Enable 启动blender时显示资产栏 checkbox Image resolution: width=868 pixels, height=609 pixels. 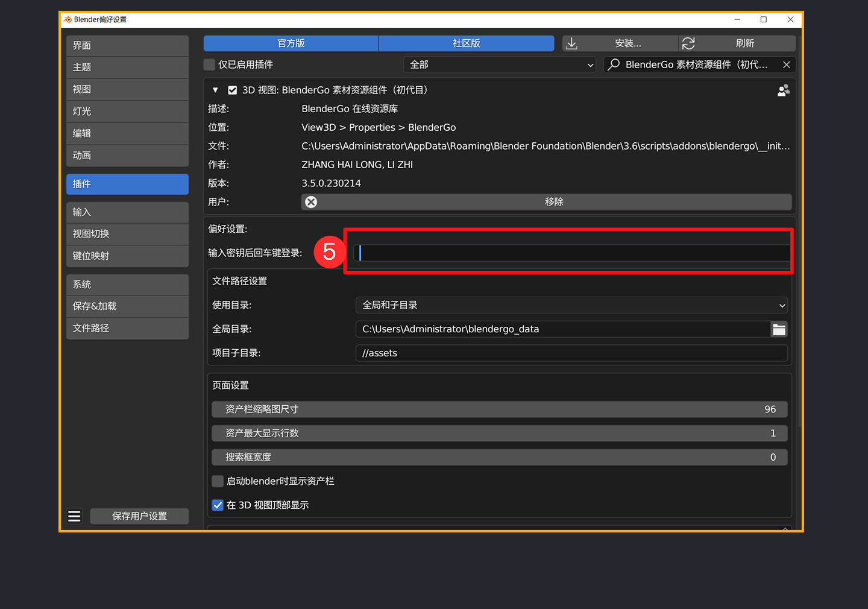click(218, 481)
